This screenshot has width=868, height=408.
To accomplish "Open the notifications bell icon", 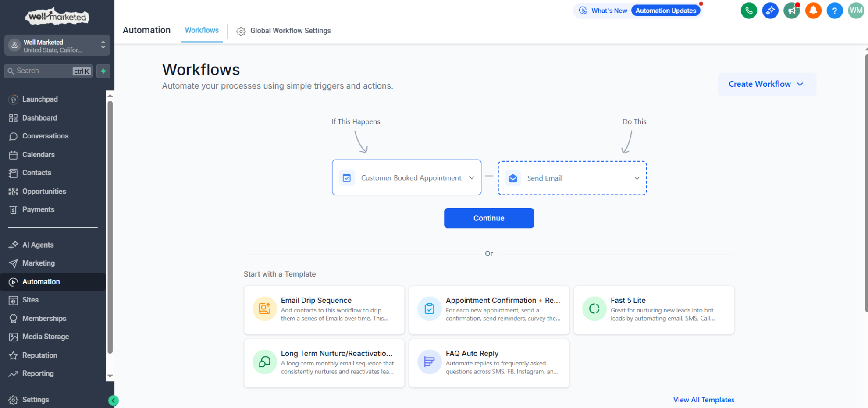I will tap(813, 11).
